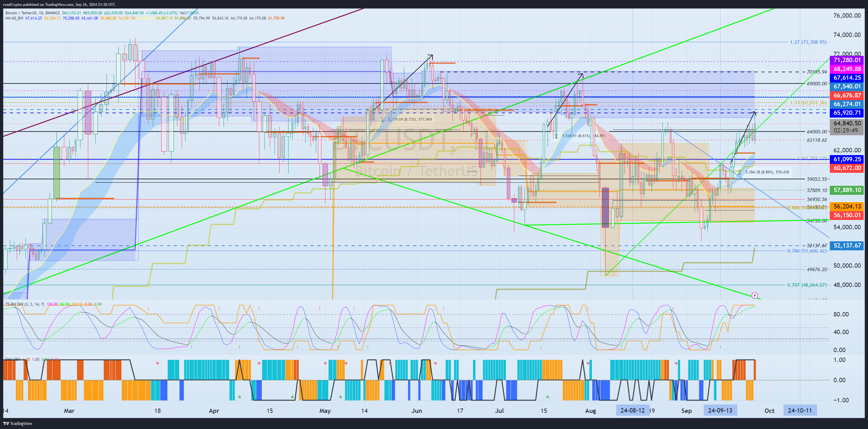Click the May label on time axis
The height and width of the screenshot is (429, 868).
[x=325, y=411]
